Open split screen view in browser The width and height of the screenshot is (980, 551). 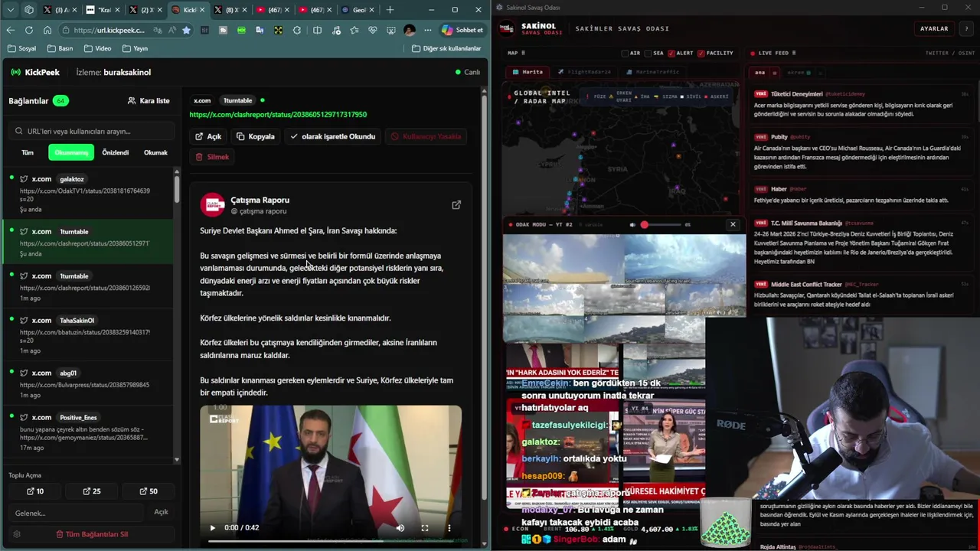pos(317,30)
